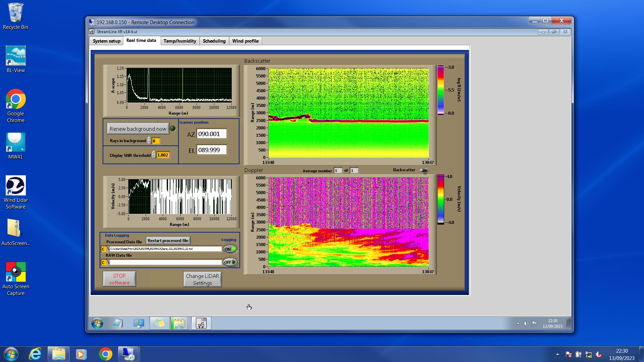The width and height of the screenshot is (644, 362).
Task: Click StreamLine XR icon in remote taskbar
Action: point(201,323)
